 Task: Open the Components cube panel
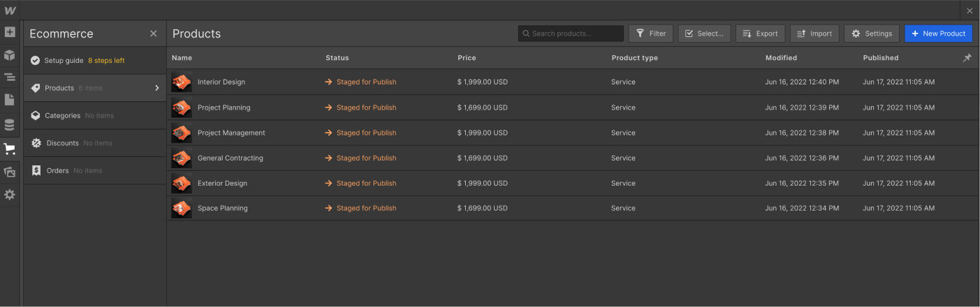tap(10, 55)
